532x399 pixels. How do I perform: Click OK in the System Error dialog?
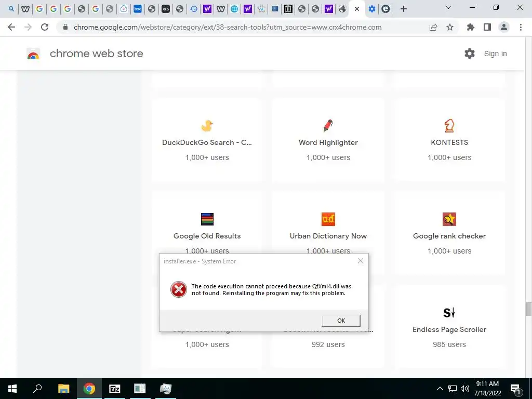(x=341, y=320)
